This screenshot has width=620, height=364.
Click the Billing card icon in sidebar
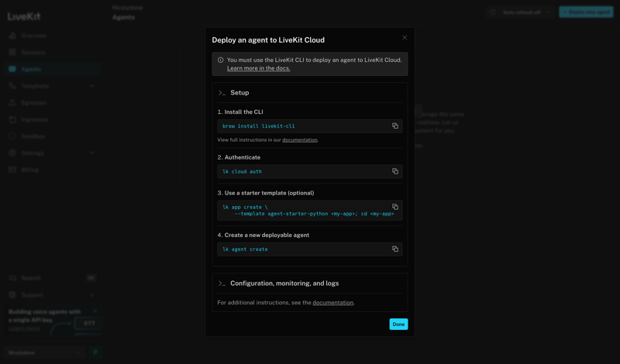(12, 170)
